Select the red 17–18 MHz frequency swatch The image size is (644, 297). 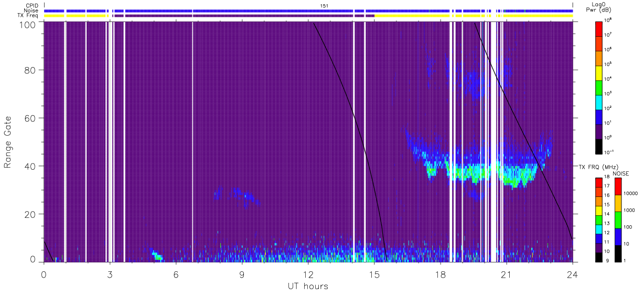pyautogui.click(x=599, y=182)
